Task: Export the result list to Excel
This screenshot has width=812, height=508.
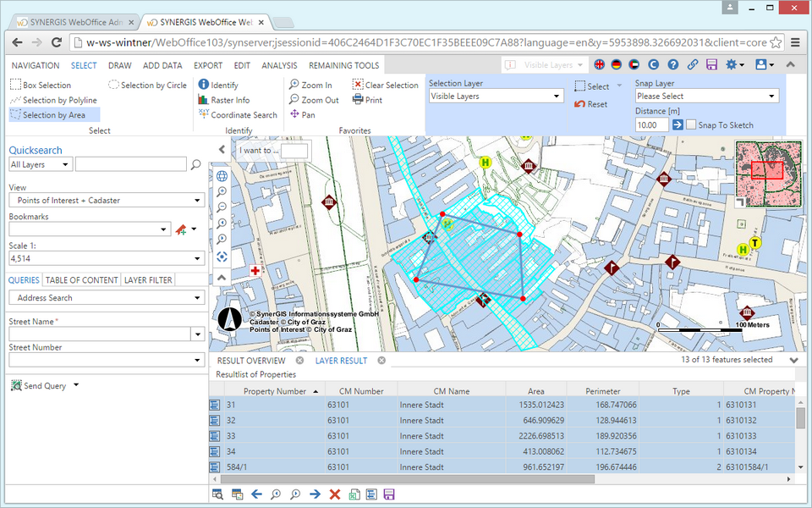Action: pyautogui.click(x=353, y=493)
